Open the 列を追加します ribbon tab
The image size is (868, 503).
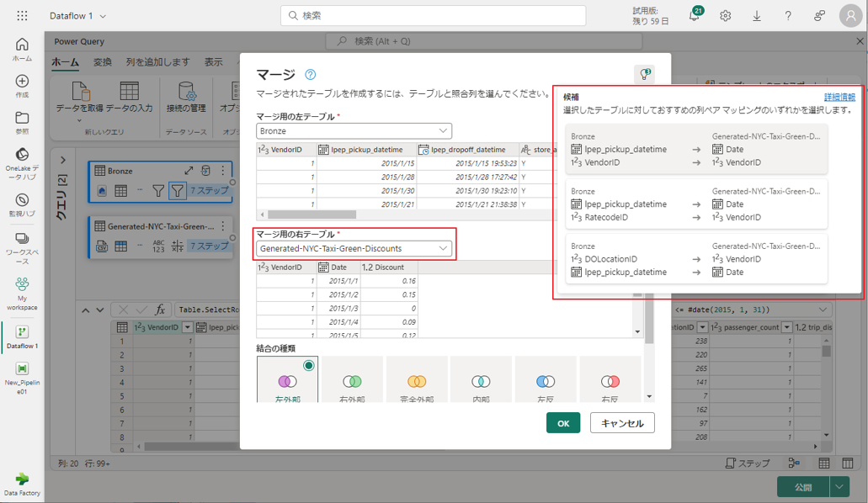(158, 62)
